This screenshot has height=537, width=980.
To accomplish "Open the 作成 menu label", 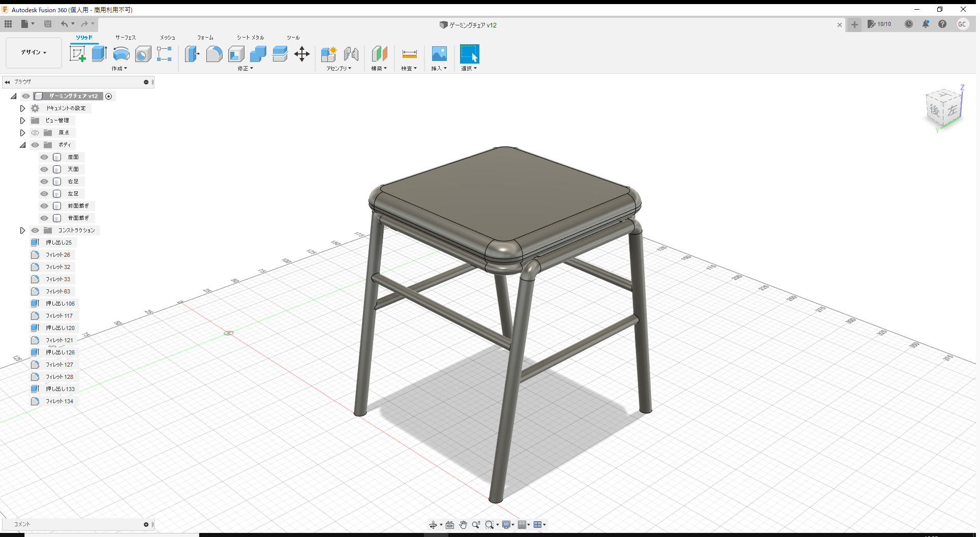I will pyautogui.click(x=119, y=68).
